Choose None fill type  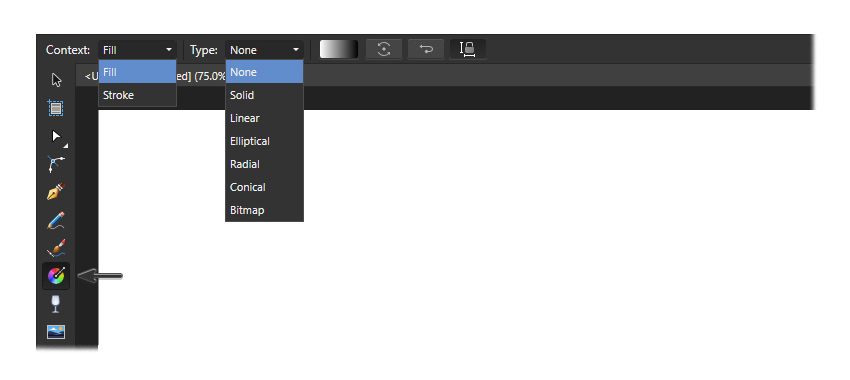265,72
